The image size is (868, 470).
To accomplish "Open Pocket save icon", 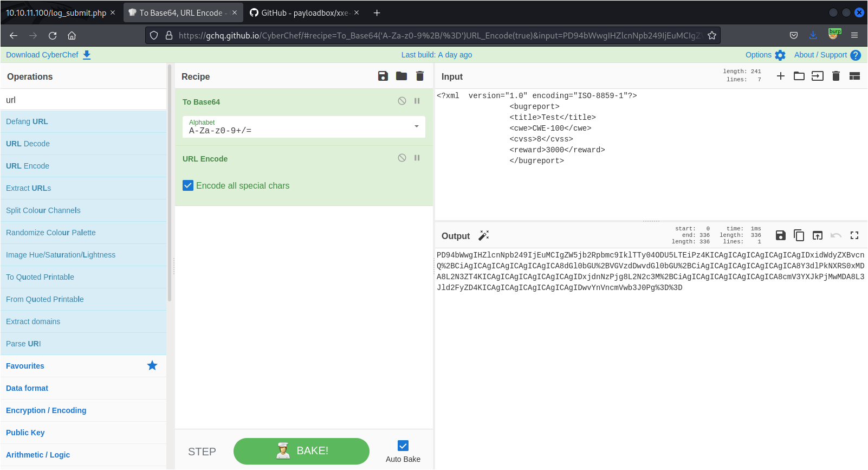I will coord(794,35).
